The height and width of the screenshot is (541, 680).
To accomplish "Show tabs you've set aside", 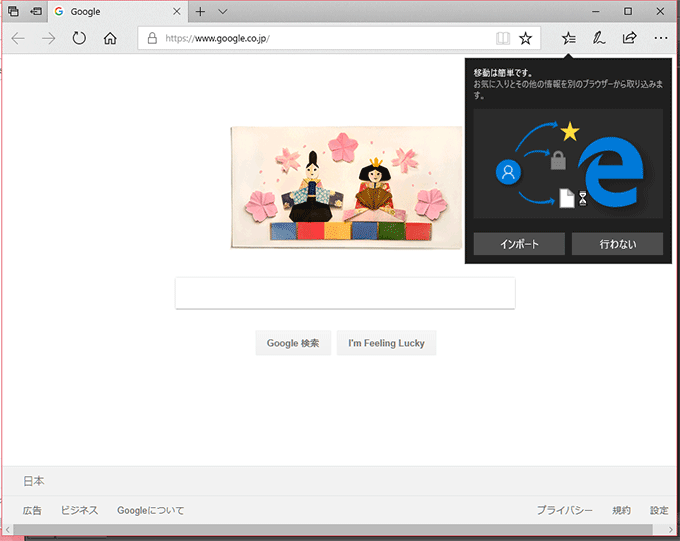I will pyautogui.click(x=13, y=11).
